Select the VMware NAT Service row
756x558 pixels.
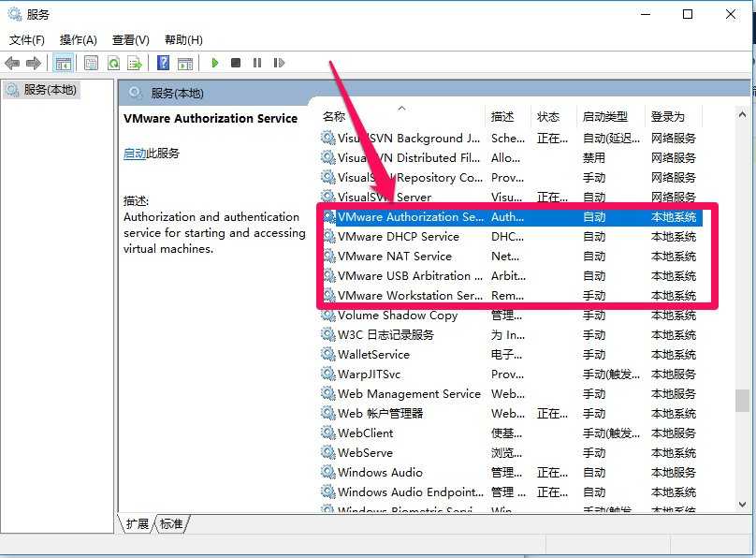coord(511,257)
